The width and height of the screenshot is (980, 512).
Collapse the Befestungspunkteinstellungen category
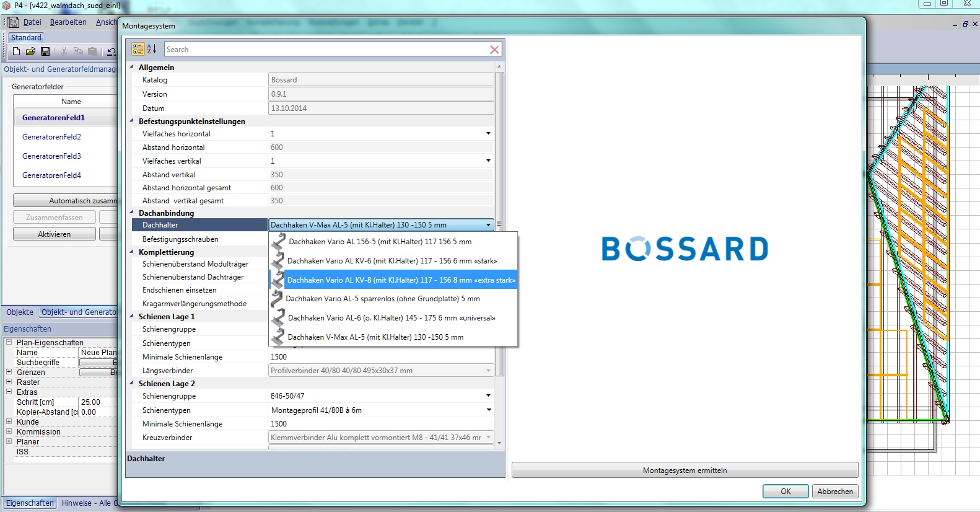point(132,121)
